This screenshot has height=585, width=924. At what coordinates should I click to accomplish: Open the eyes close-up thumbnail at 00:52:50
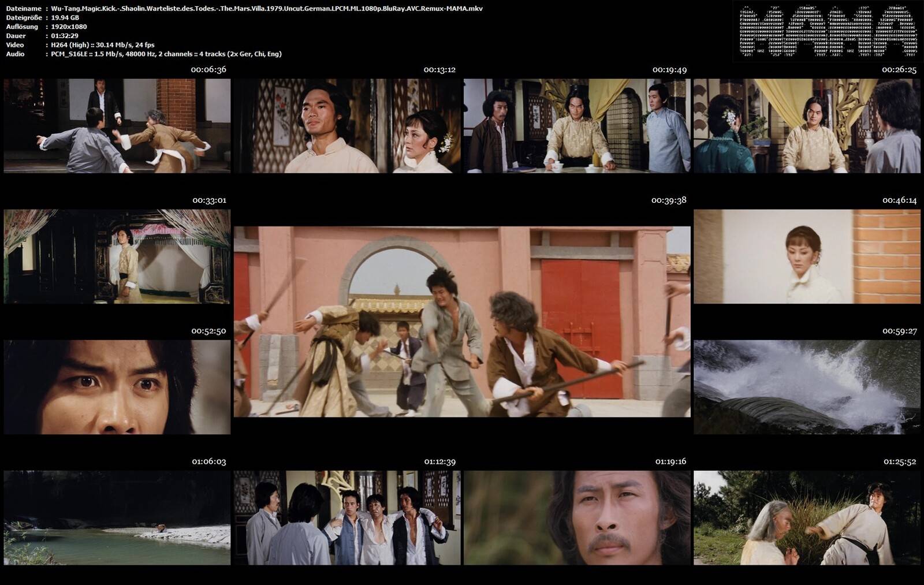tap(117, 387)
